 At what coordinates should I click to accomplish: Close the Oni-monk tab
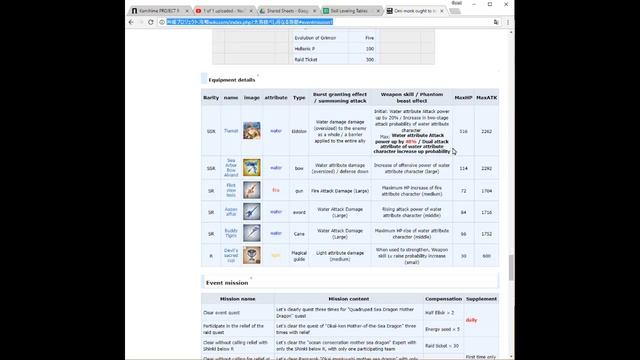tap(442, 11)
